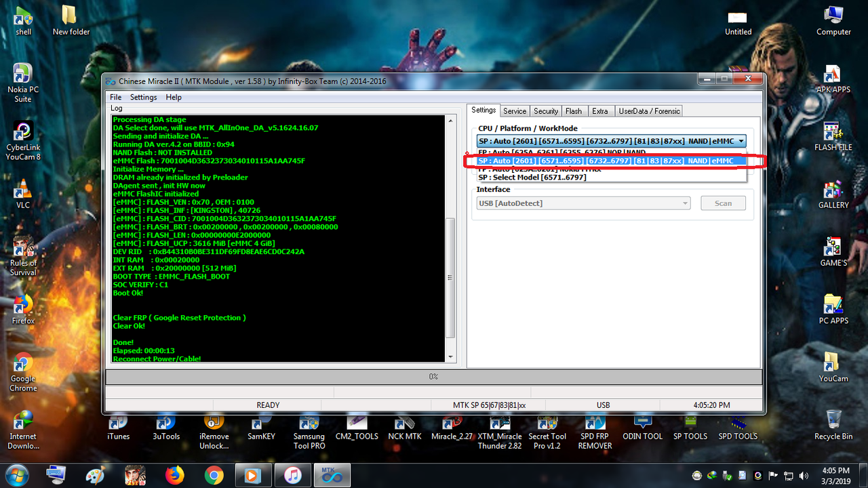Image resolution: width=868 pixels, height=488 pixels.
Task: Switch to the UserData / Forensic tab
Action: click(x=649, y=111)
